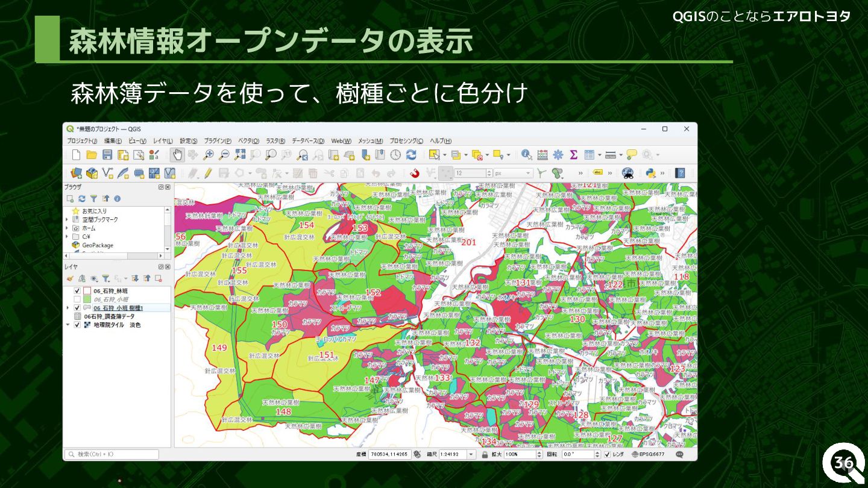The image size is (868, 488).
Task: Open the Statistical Summary sigma icon
Action: (573, 155)
